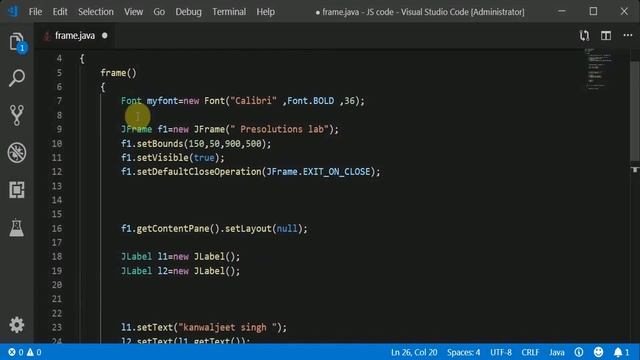
Task: Click getContentPane call on line 16
Action: coord(173,228)
